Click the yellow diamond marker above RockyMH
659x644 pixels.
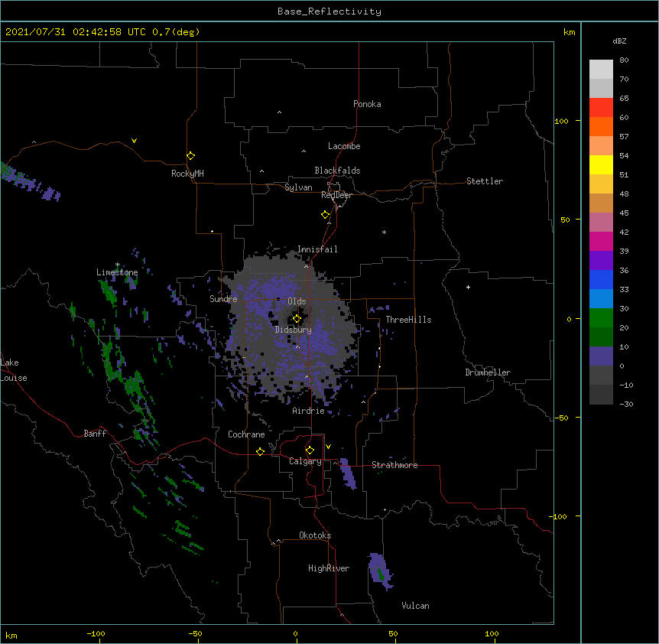pos(190,156)
